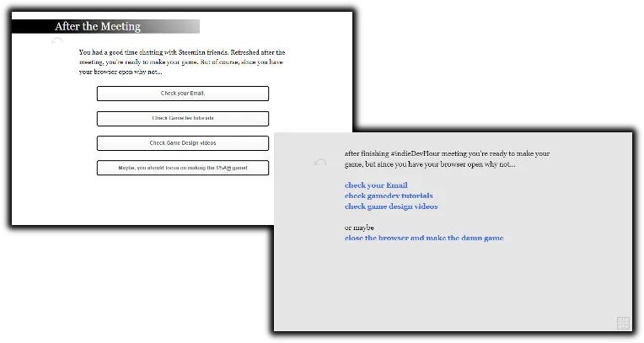The width and height of the screenshot is (644, 343).
Task: Open the 'check your Email' link
Action: 376,185
